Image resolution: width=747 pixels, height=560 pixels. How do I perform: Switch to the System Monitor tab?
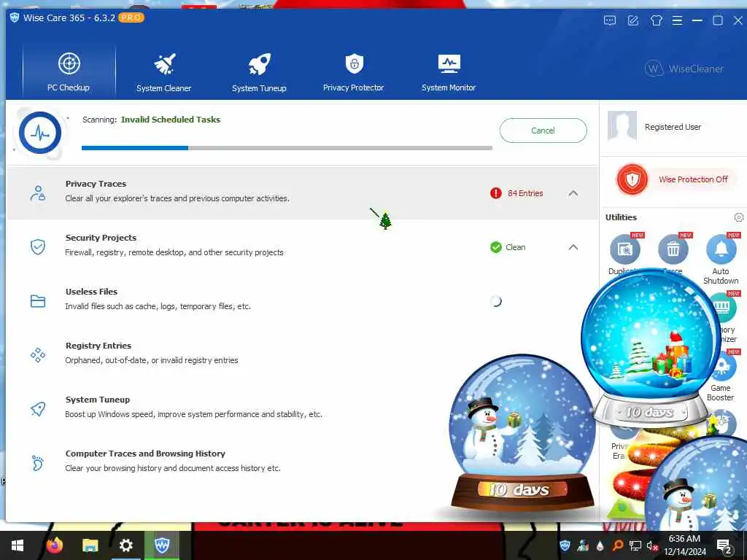[x=449, y=72]
